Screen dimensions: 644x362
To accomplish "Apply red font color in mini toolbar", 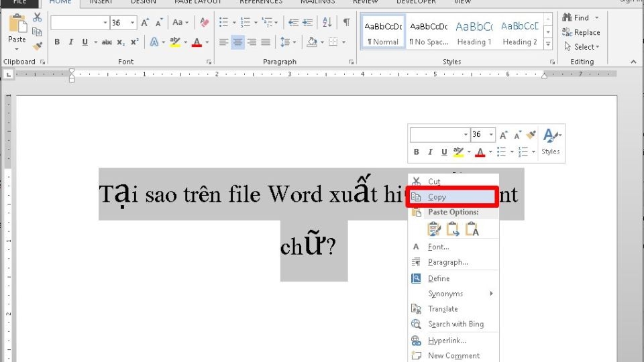I will [480, 152].
